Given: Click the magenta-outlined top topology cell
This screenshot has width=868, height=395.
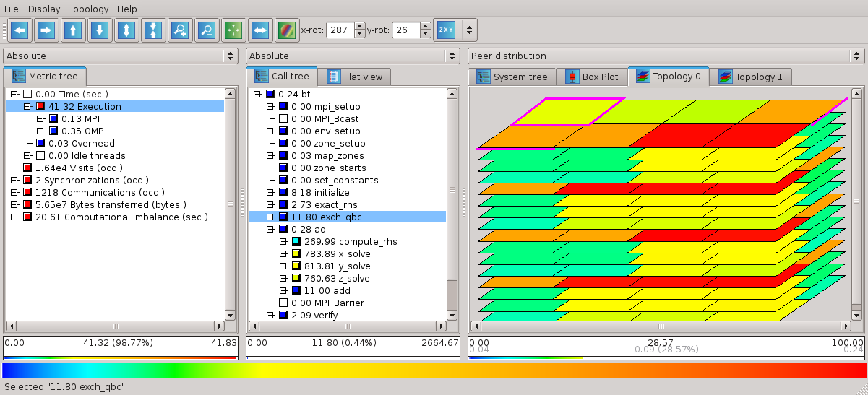Looking at the screenshot, I should pos(568,111).
